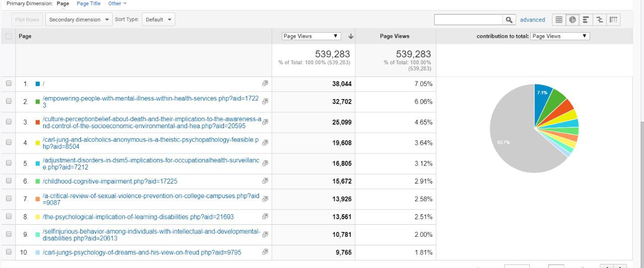The image size is (644, 268).
Task: Toggle the select-all checkbox in the Page header
Action: click(x=9, y=36)
